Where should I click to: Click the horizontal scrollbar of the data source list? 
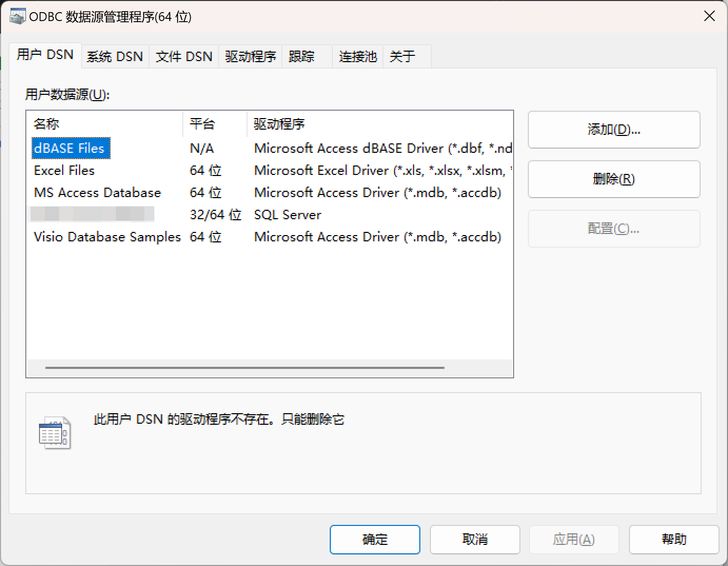[x=245, y=368]
